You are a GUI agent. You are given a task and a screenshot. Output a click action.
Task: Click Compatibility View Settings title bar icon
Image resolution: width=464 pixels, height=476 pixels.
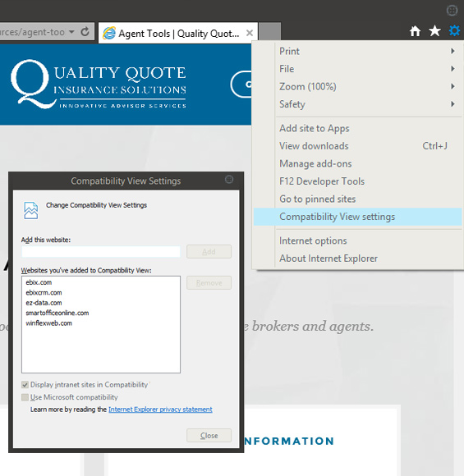[229, 180]
